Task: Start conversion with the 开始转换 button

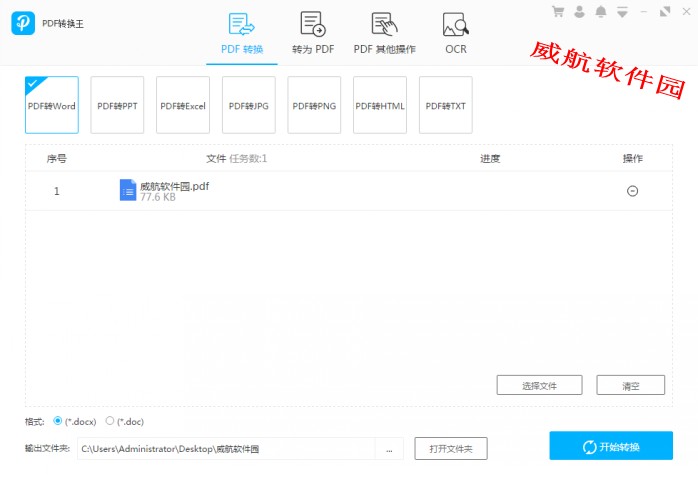Action: 611,445
